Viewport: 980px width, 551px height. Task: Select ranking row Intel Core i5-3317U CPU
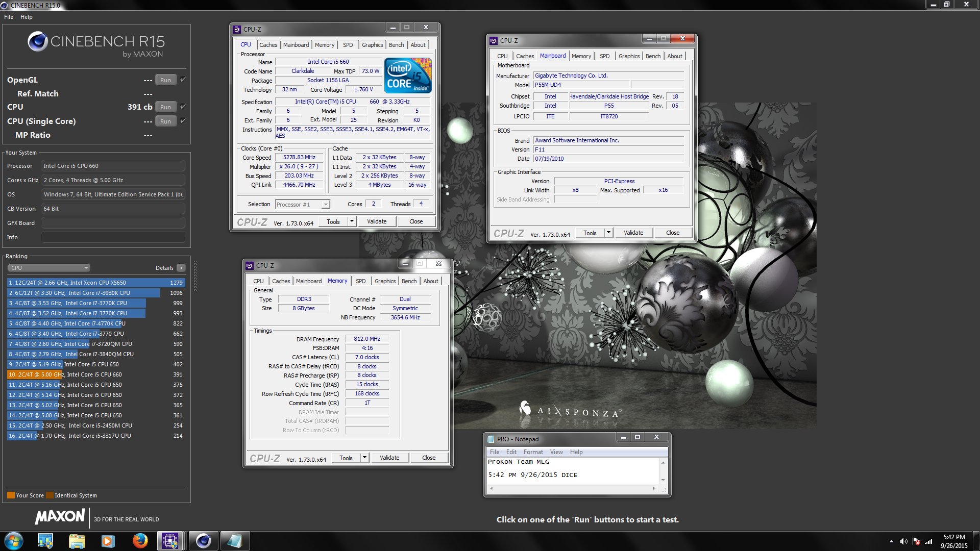96,436
